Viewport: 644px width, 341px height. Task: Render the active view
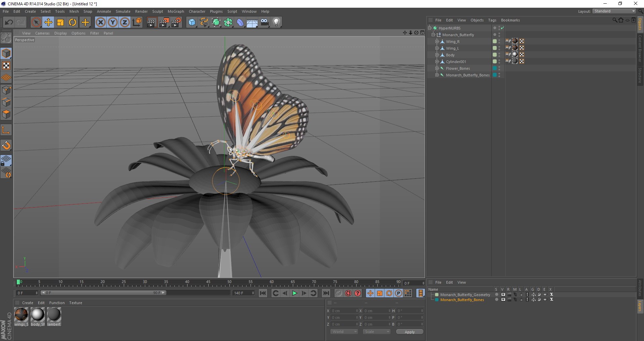coord(152,22)
